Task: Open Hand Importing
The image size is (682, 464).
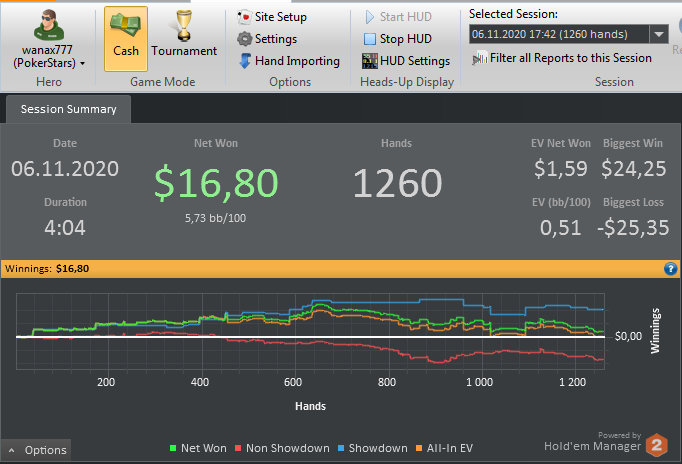Action: (289, 61)
